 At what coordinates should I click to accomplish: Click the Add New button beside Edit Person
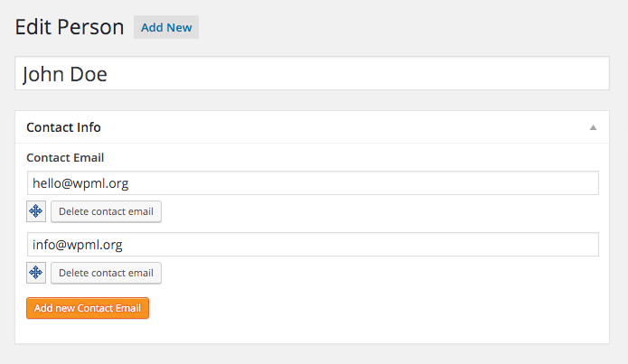tap(166, 27)
